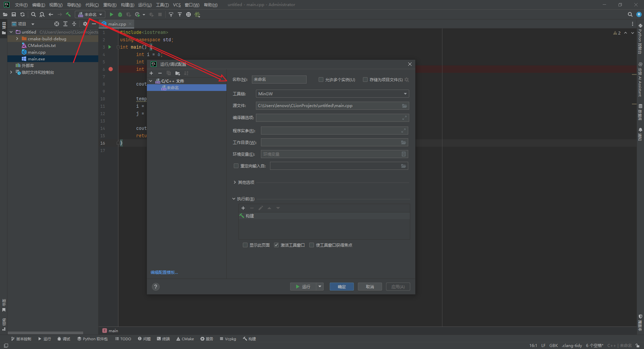Click the GBK encoding in status bar
The height and width of the screenshot is (349, 644).
tap(553, 345)
